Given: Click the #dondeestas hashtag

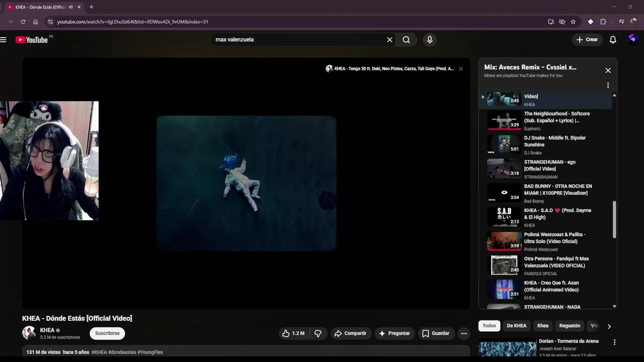Looking at the screenshot, I should [x=122, y=352].
